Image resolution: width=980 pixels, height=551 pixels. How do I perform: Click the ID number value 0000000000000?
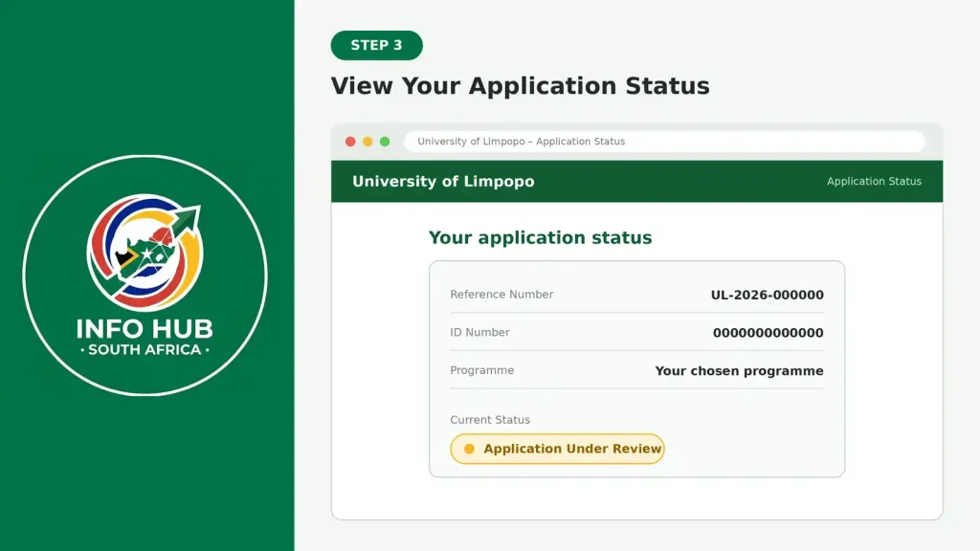768,333
